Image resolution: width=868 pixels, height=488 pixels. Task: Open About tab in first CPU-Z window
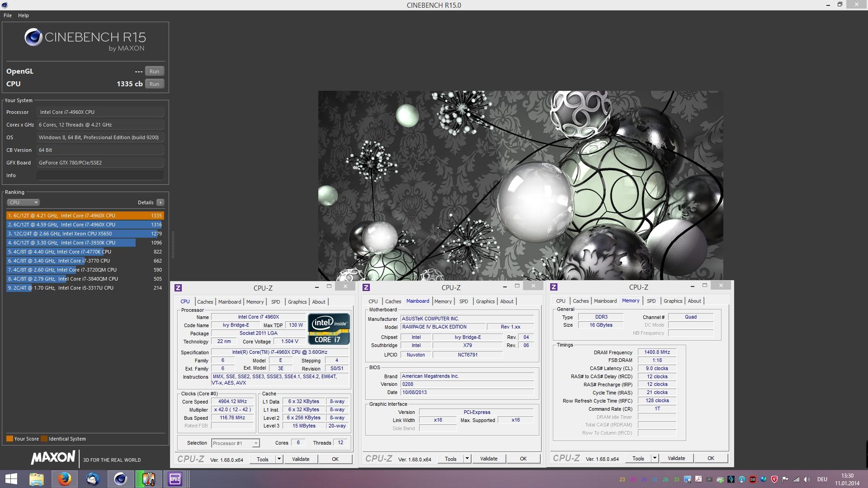pyautogui.click(x=319, y=302)
